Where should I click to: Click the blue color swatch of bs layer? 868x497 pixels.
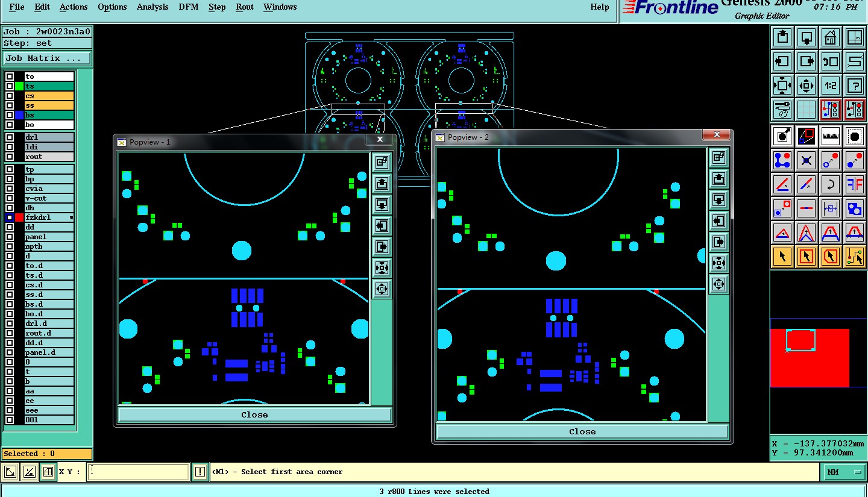(x=19, y=115)
